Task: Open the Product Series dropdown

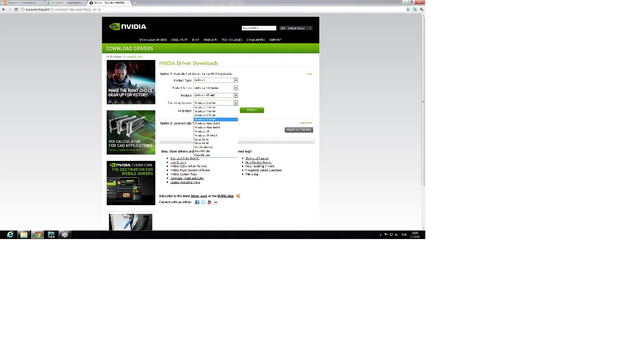Action: tap(216, 88)
